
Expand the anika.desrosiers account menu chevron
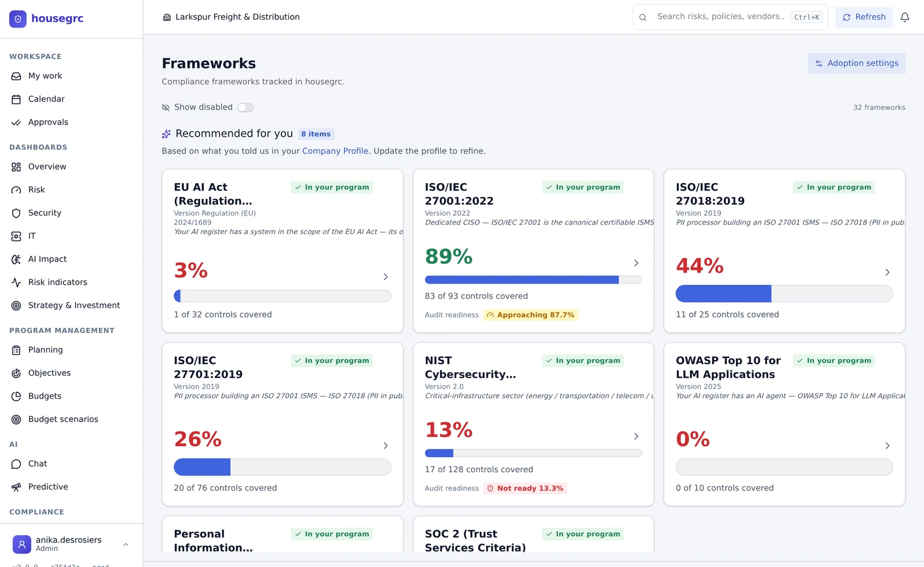pyautogui.click(x=126, y=544)
